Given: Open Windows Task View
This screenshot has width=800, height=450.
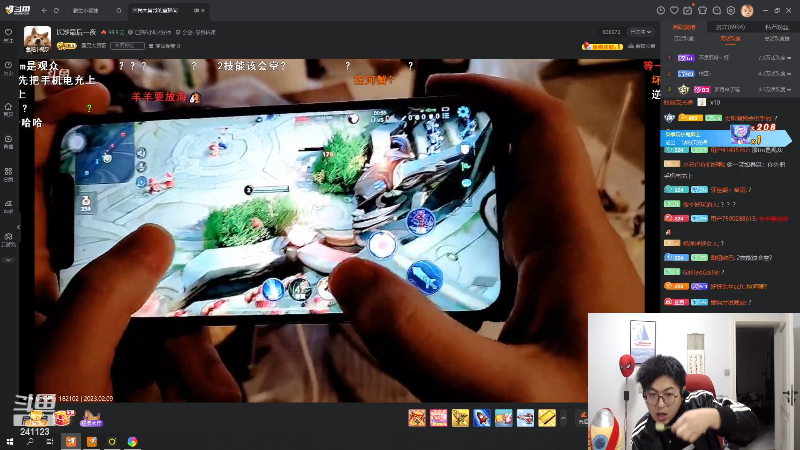Looking at the screenshot, I should click(49, 441).
